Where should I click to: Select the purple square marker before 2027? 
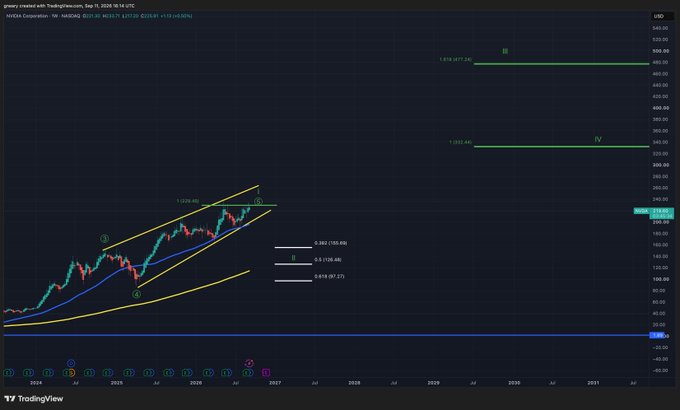click(x=266, y=373)
